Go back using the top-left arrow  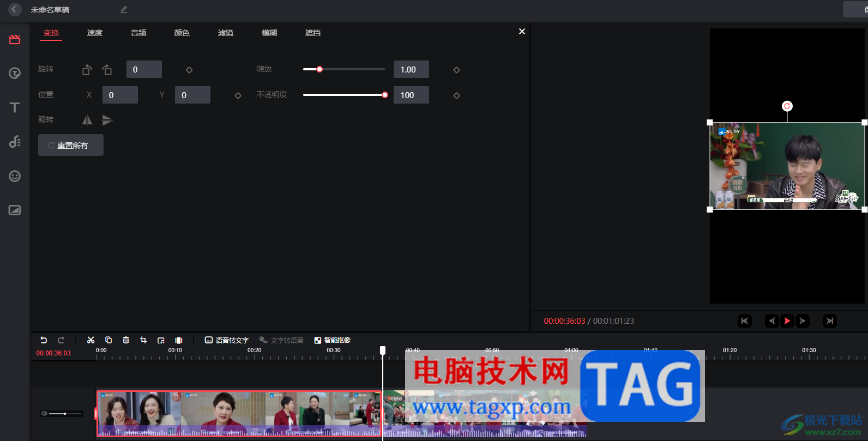click(15, 9)
